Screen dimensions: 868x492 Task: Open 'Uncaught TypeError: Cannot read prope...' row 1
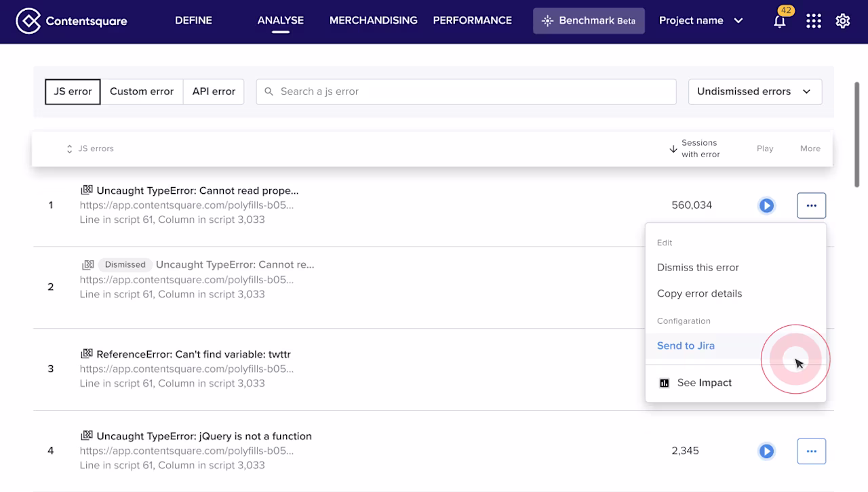tap(197, 191)
